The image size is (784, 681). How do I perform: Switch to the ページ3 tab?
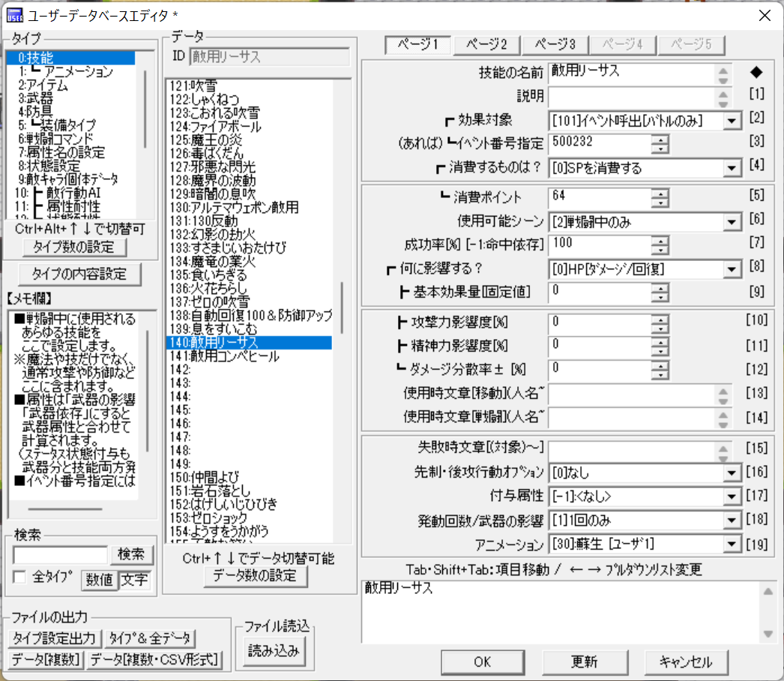coord(555,44)
